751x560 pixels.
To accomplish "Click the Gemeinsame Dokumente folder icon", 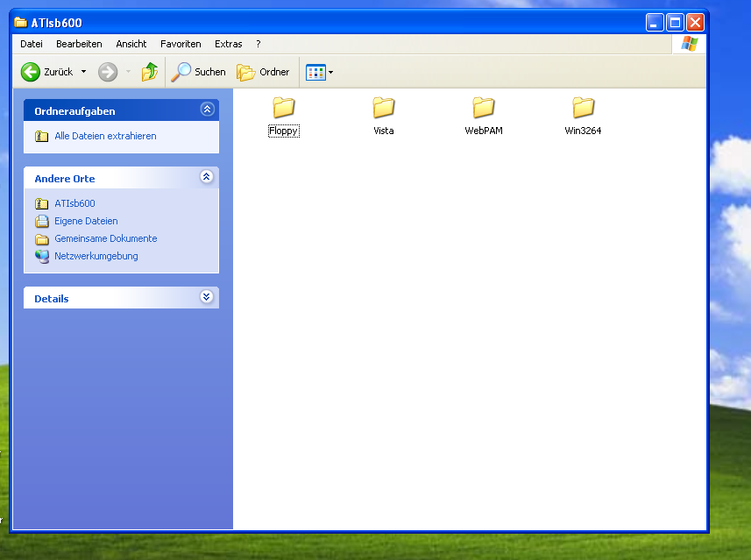I will [x=42, y=239].
